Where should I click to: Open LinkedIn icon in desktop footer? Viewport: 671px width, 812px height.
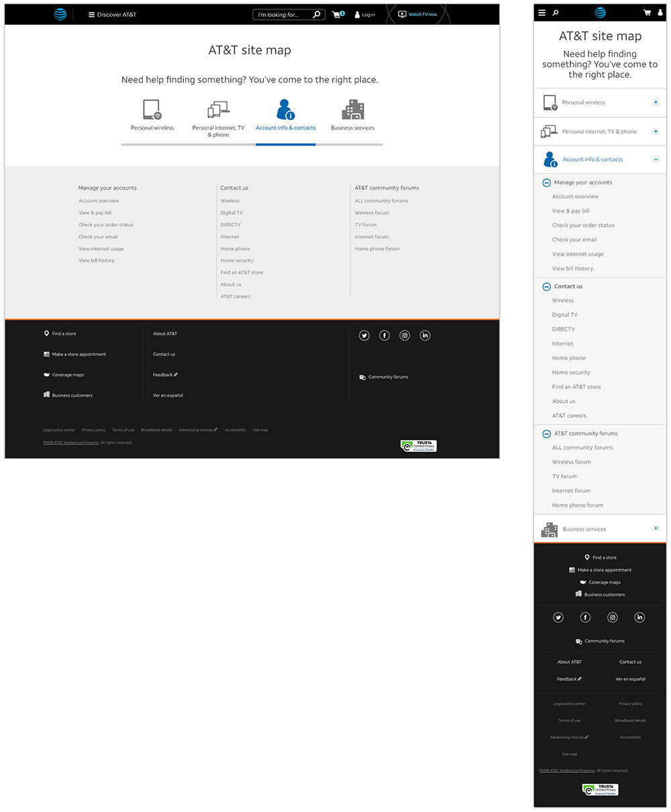tap(425, 335)
